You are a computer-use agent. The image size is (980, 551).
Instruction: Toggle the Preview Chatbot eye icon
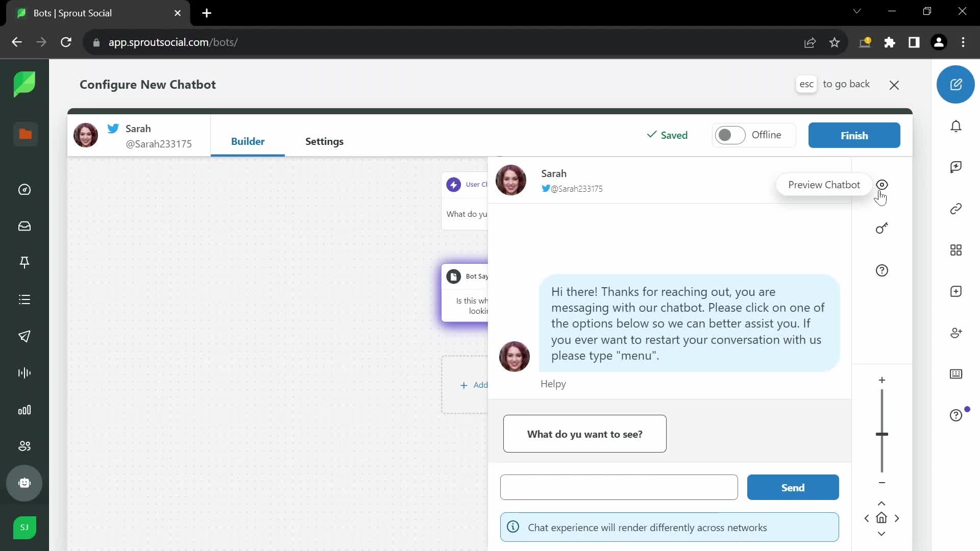(x=882, y=185)
